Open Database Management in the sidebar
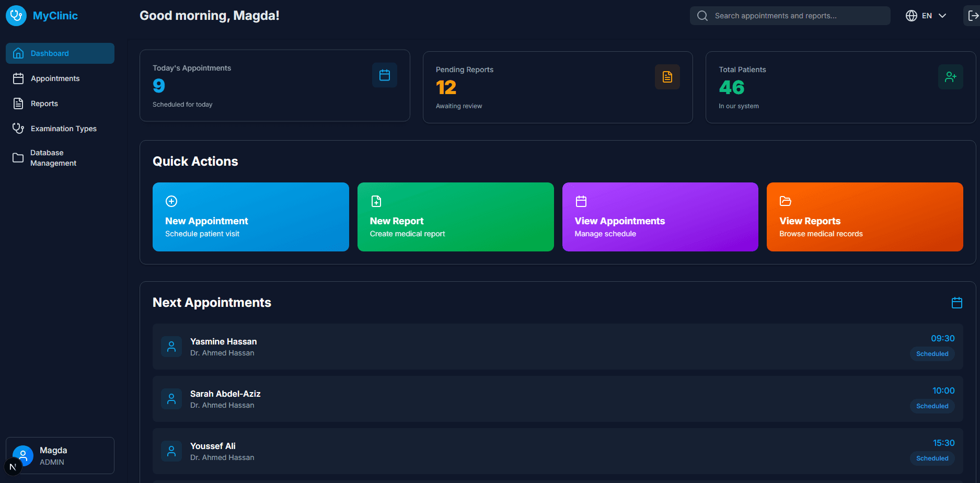Viewport: 980px width, 483px height. tap(53, 158)
